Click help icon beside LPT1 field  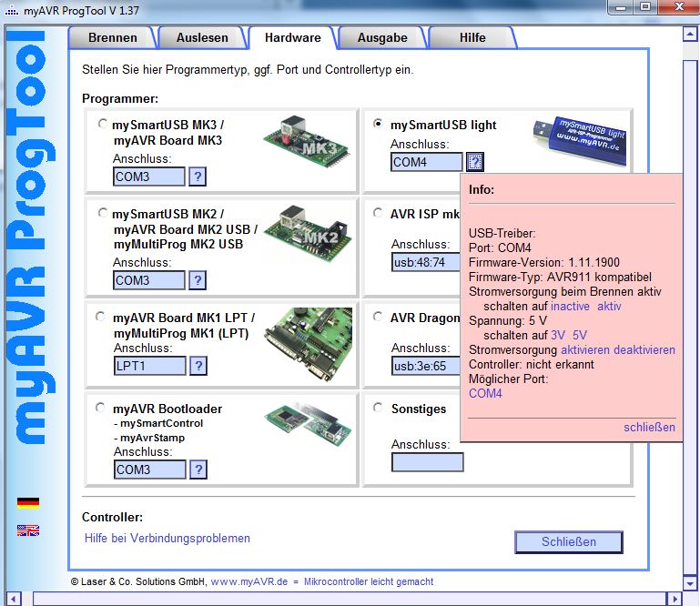coord(198,366)
